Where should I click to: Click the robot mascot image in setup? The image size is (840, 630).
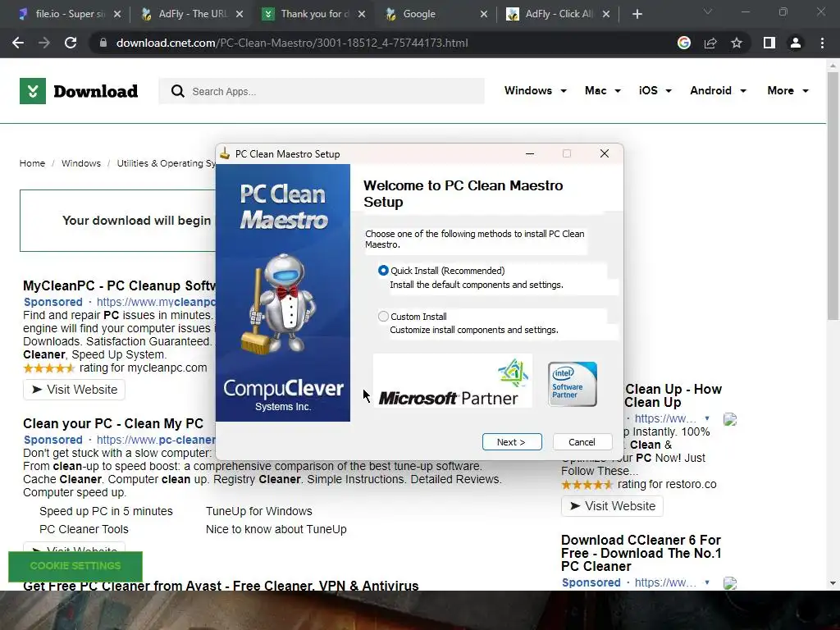pyautogui.click(x=277, y=304)
